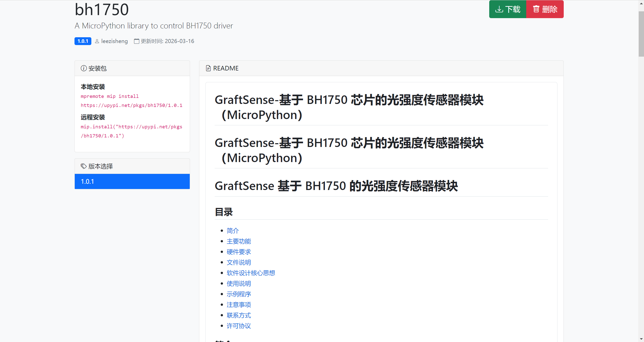Viewport: 644px width, 342px height.
Task: Click the mip.install remote install code
Action: [131, 131]
